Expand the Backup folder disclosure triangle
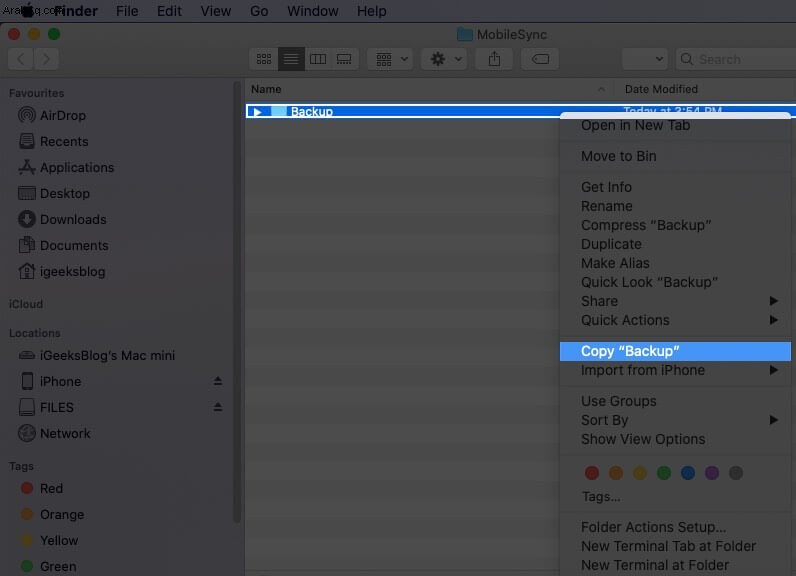 pyautogui.click(x=257, y=112)
